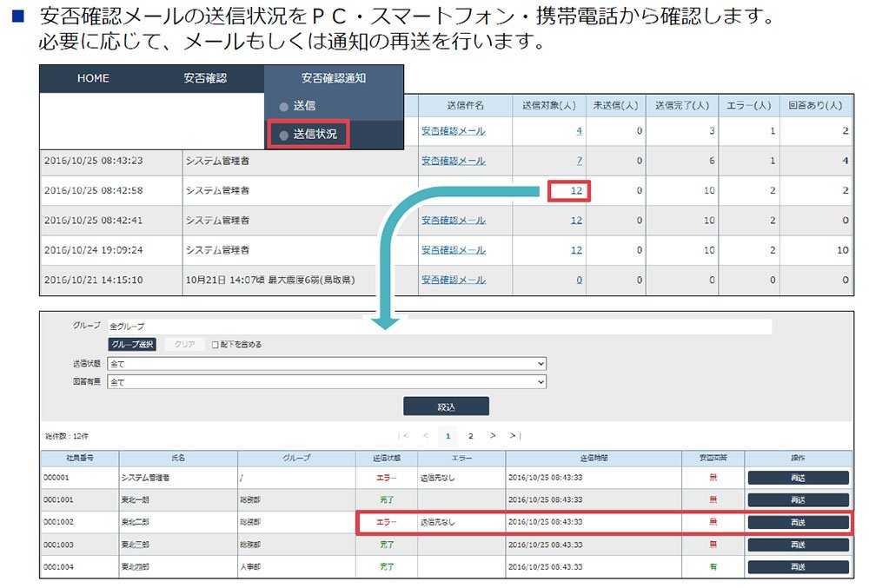Tick the 配下を含める checkbox
The height and width of the screenshot is (588, 869).
pos(215,345)
